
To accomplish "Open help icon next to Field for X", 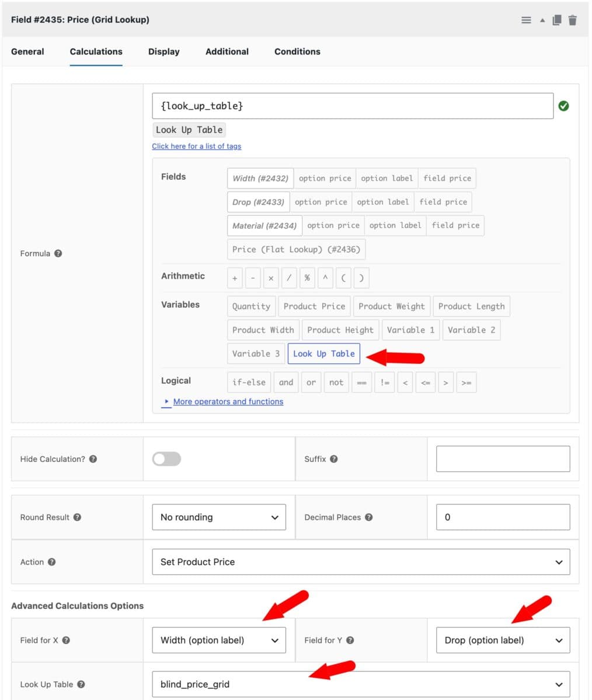I will [x=66, y=640].
